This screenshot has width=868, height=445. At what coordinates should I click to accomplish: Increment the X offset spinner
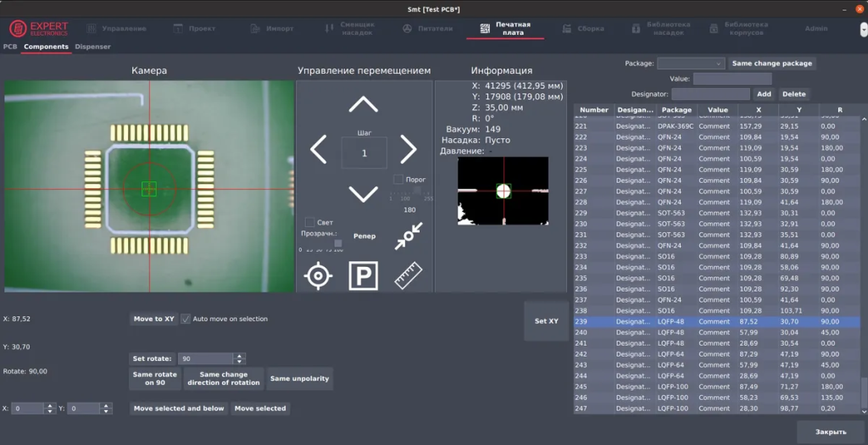point(49,405)
